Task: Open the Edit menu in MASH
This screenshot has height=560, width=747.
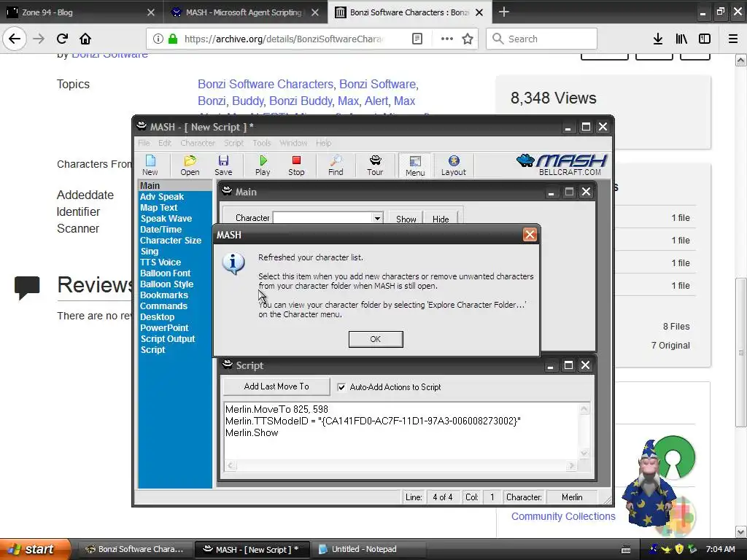Action: point(165,143)
